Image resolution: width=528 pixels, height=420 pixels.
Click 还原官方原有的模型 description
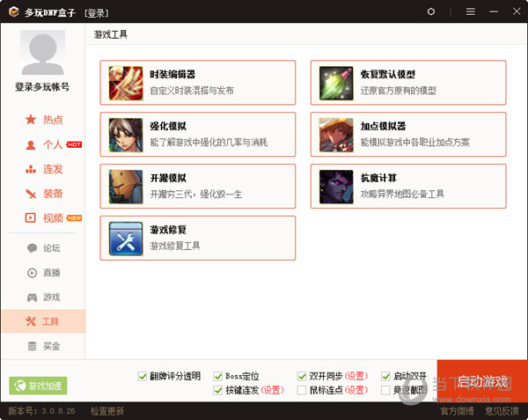point(399,91)
